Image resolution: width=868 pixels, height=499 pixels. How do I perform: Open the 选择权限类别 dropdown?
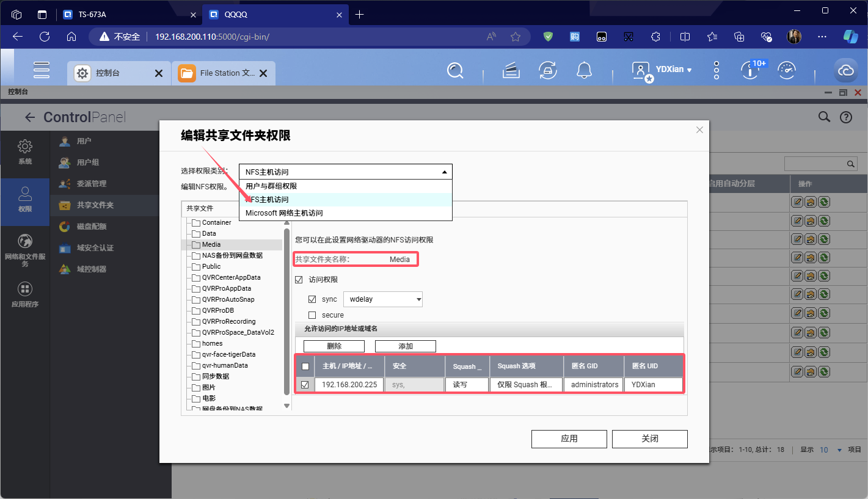[345, 172]
